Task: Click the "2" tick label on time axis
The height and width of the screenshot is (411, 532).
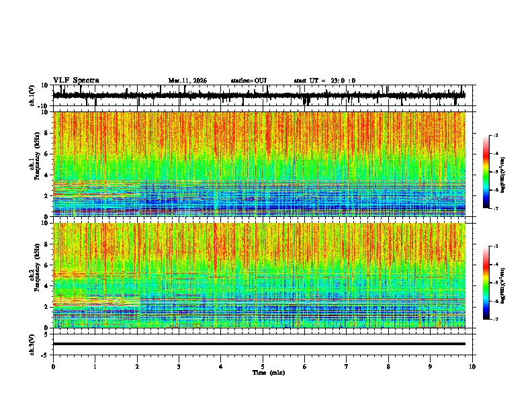Action: 137,367
